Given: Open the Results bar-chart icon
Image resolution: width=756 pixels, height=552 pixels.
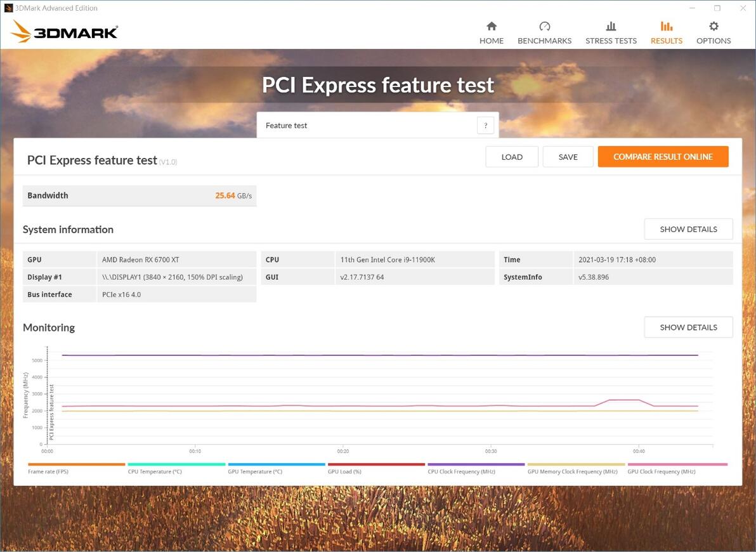Looking at the screenshot, I should click(667, 26).
